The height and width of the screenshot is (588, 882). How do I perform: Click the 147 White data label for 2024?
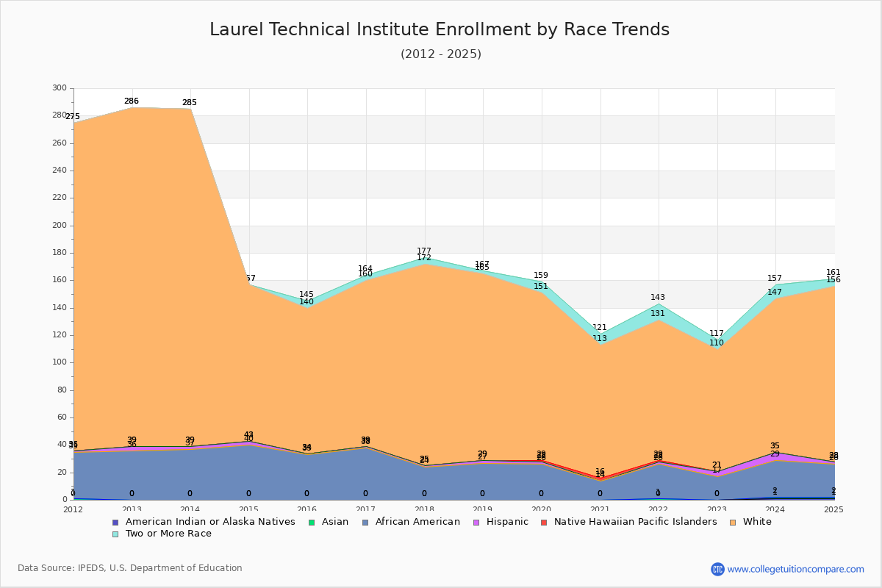point(775,293)
